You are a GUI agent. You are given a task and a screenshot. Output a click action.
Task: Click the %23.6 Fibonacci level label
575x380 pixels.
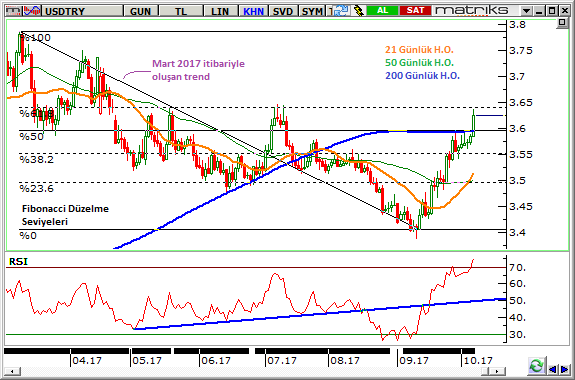click(x=37, y=189)
